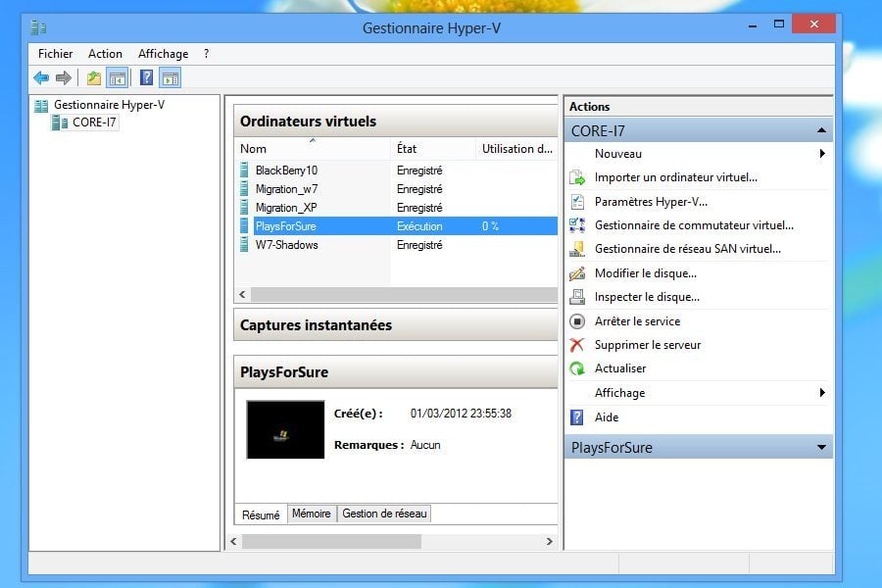882x588 pixels.
Task: Click the Importer un ordinateur virtuel icon
Action: pyautogui.click(x=577, y=177)
